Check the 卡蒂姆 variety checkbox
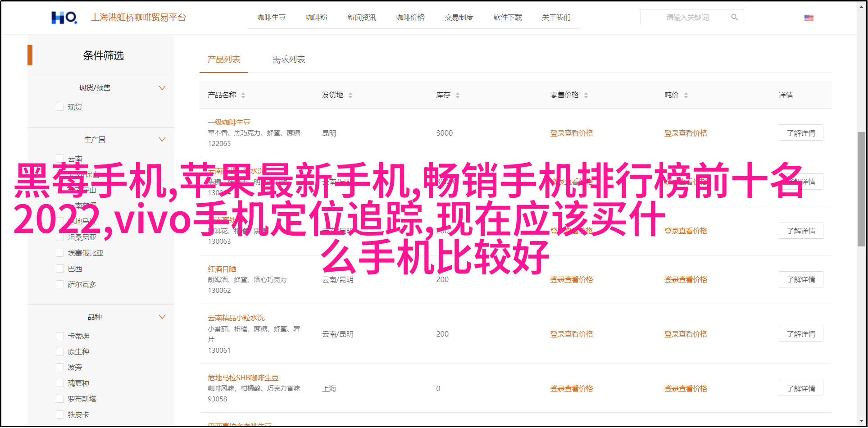 pos(60,336)
